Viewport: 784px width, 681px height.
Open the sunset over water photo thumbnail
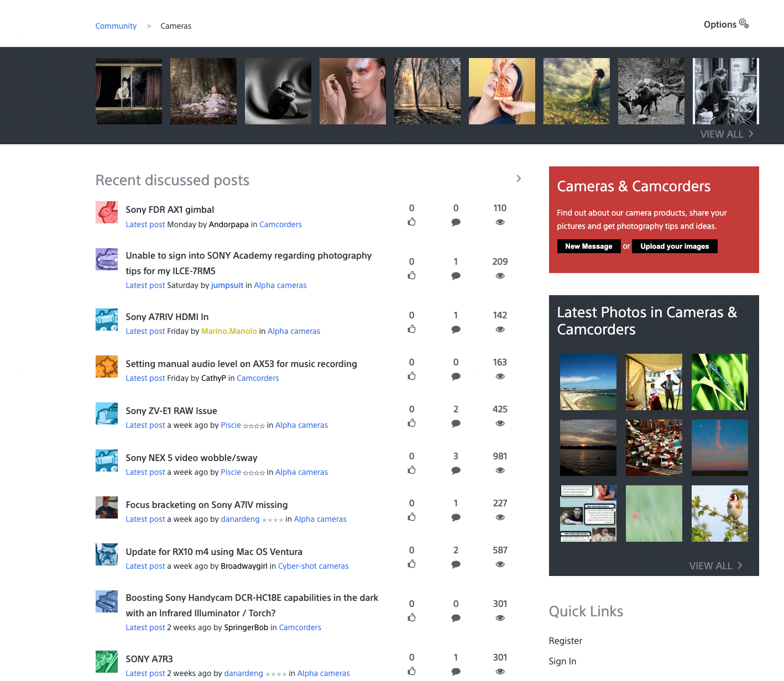pyautogui.click(x=588, y=448)
